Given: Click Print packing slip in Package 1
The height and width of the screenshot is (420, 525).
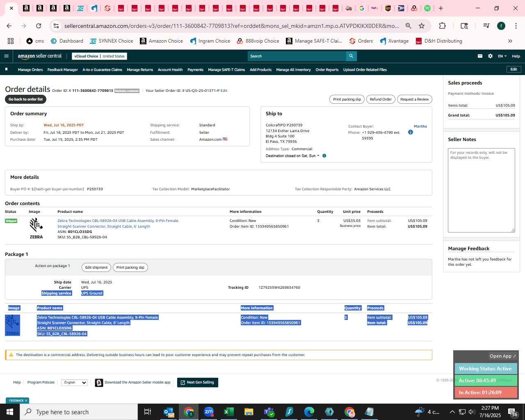Looking at the screenshot, I should pyautogui.click(x=130, y=267).
